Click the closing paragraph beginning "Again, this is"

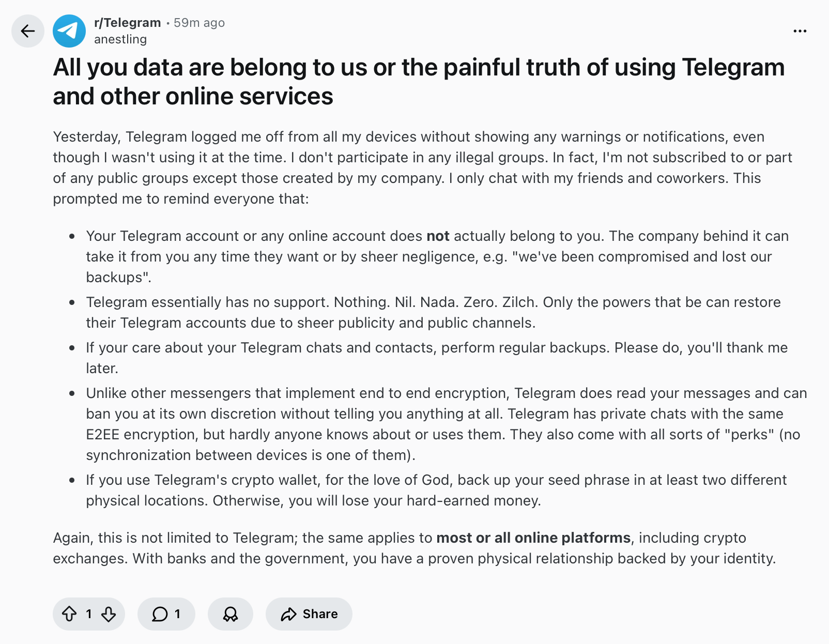tap(413, 548)
